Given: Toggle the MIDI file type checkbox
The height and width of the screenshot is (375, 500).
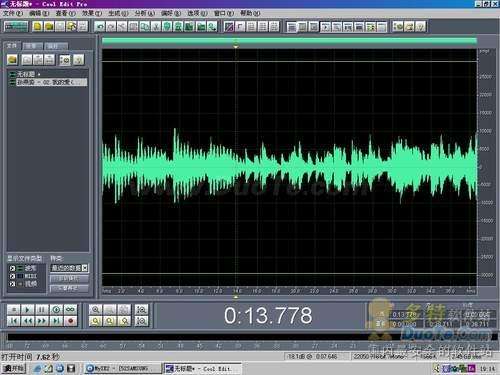Looking at the screenshot, I should 12,276.
